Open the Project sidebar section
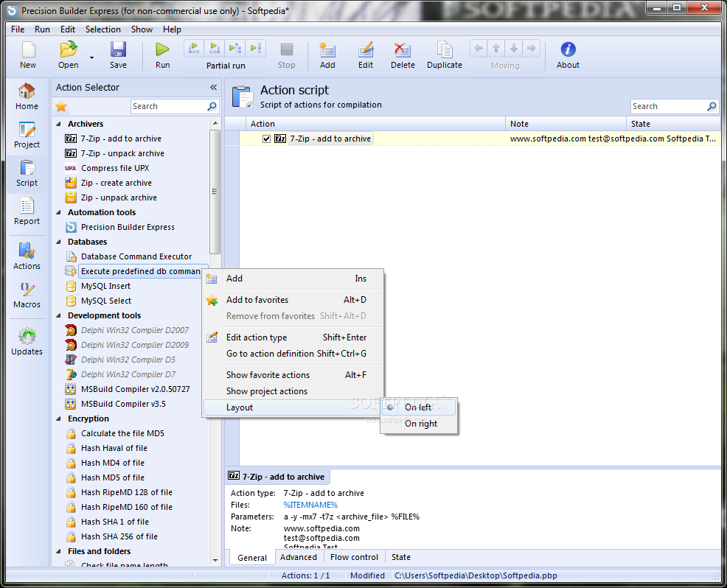This screenshot has height=588, width=727. point(27,135)
